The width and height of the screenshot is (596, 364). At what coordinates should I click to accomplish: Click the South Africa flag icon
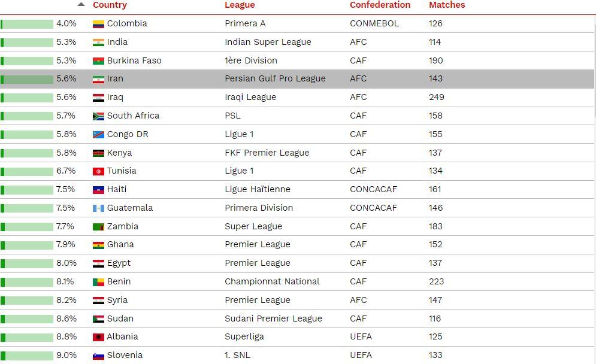[99, 116]
